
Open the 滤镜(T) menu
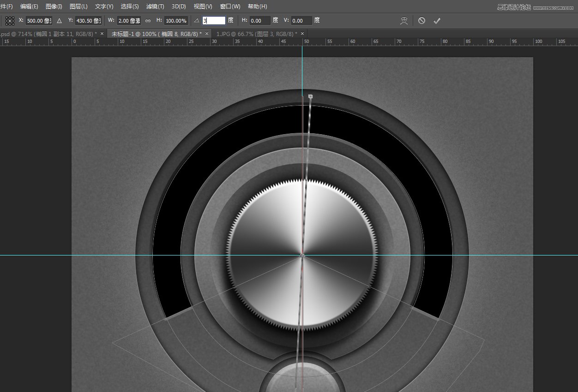(155, 6)
